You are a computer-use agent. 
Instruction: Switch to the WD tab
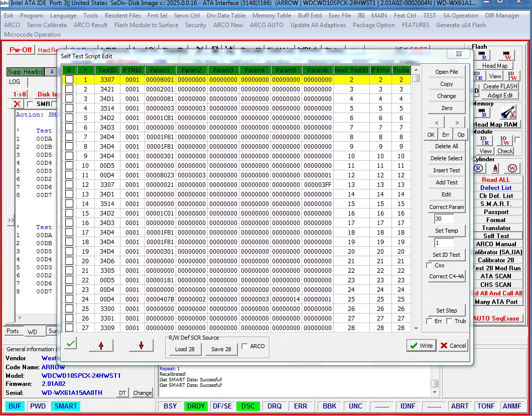click(32, 332)
